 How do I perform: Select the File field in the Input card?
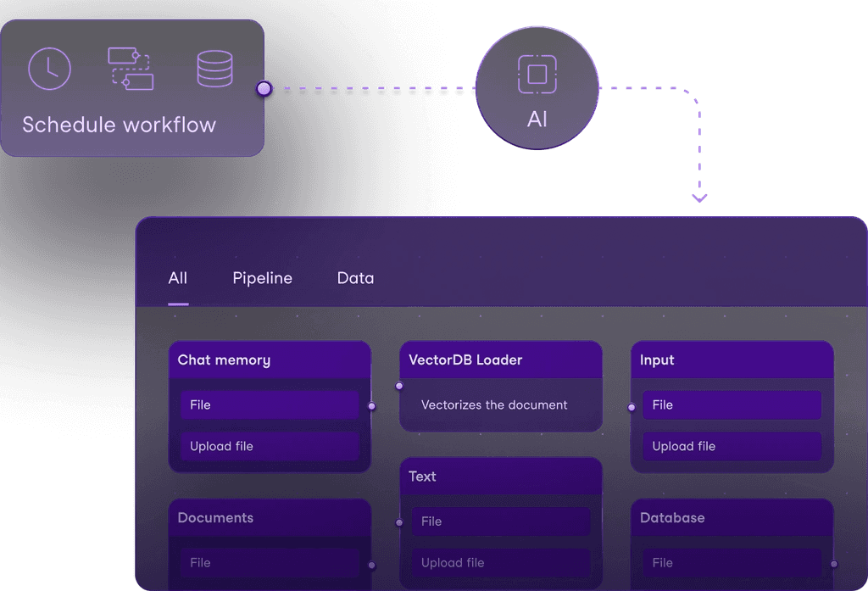coord(732,404)
